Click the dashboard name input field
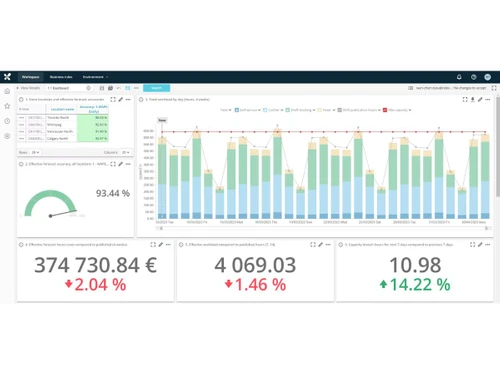 (x=69, y=88)
